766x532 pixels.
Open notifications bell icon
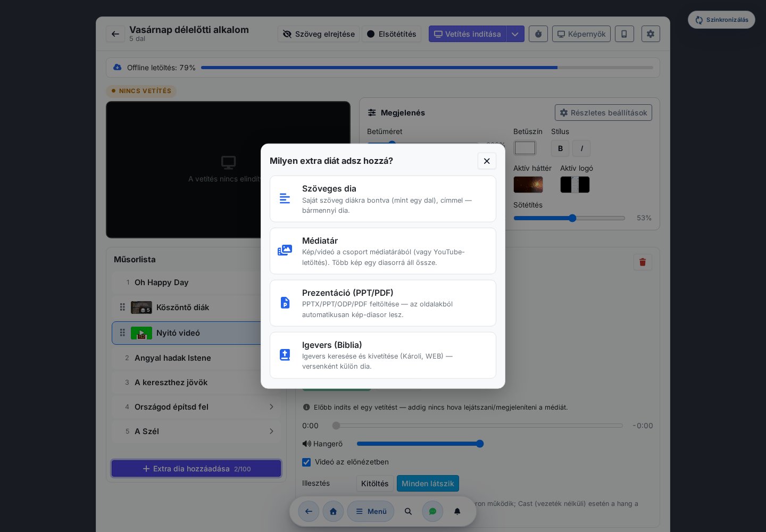tap(457, 511)
